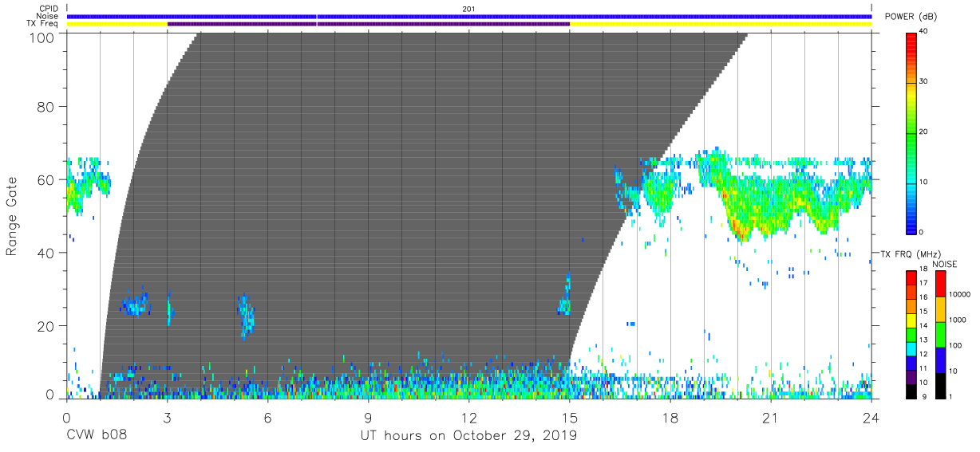Click the 'POWER (dB)' legend title
The image size is (980, 452).
[911, 17]
